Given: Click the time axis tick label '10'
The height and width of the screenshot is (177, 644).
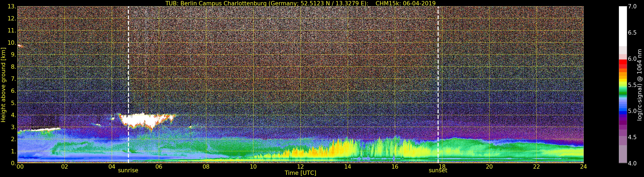Looking at the screenshot, I should click(253, 167).
